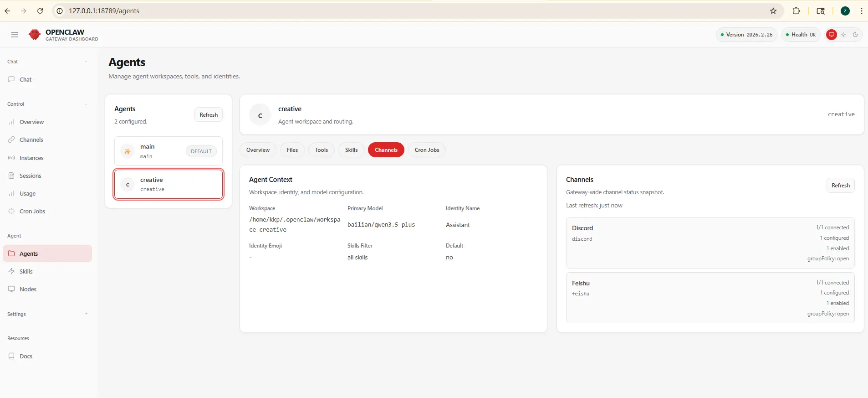Enable dark theme with moon icon
Image resolution: width=868 pixels, height=398 pixels.
tap(855, 35)
